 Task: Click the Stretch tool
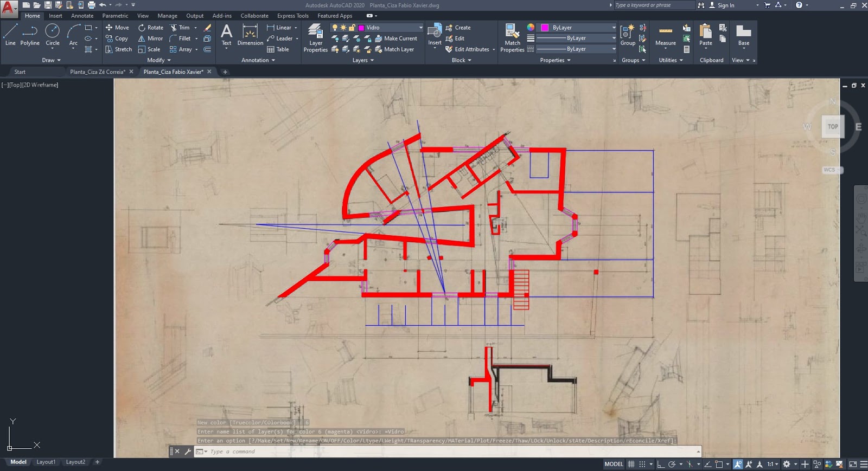point(118,49)
